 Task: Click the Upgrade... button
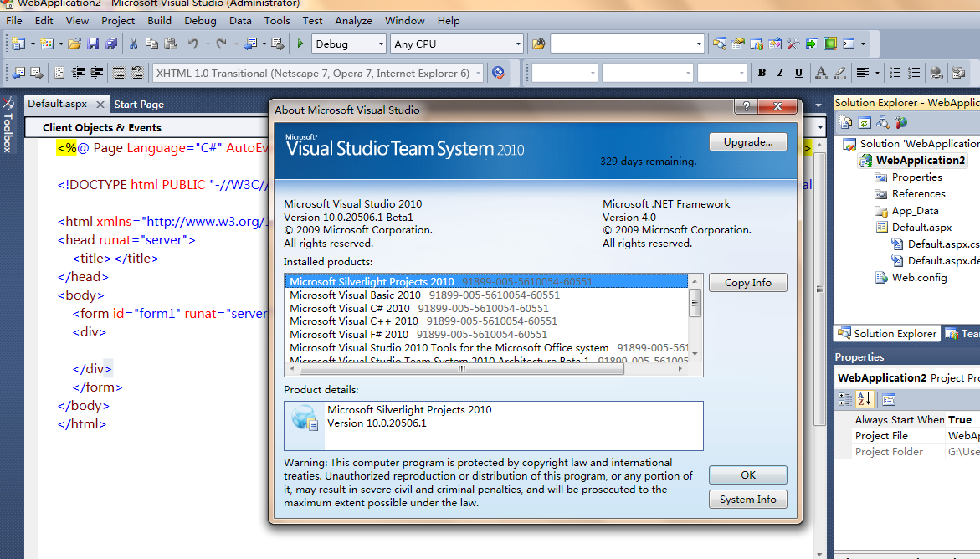747,142
